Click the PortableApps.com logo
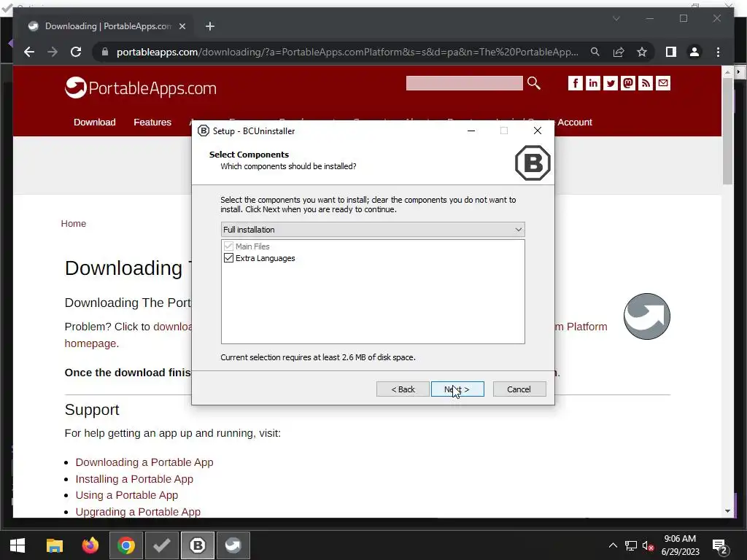The height and width of the screenshot is (560, 747). (141, 88)
